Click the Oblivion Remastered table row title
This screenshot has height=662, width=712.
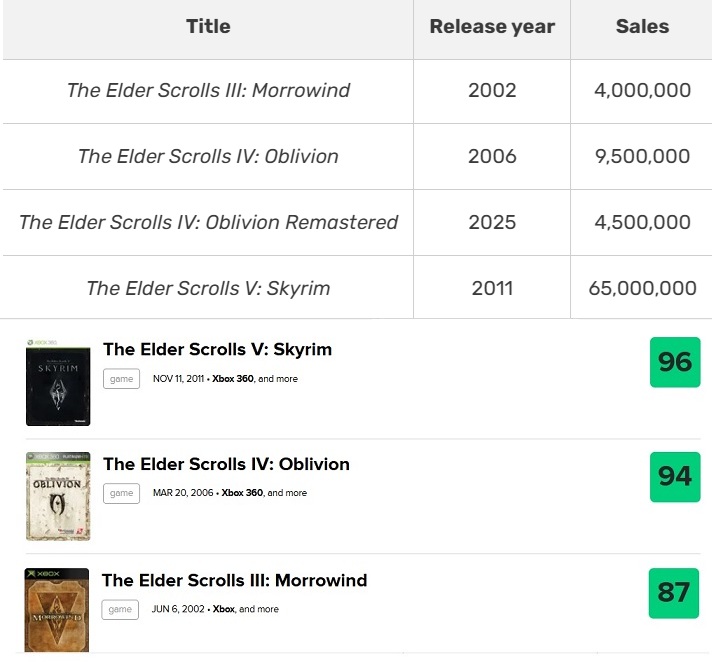208,222
